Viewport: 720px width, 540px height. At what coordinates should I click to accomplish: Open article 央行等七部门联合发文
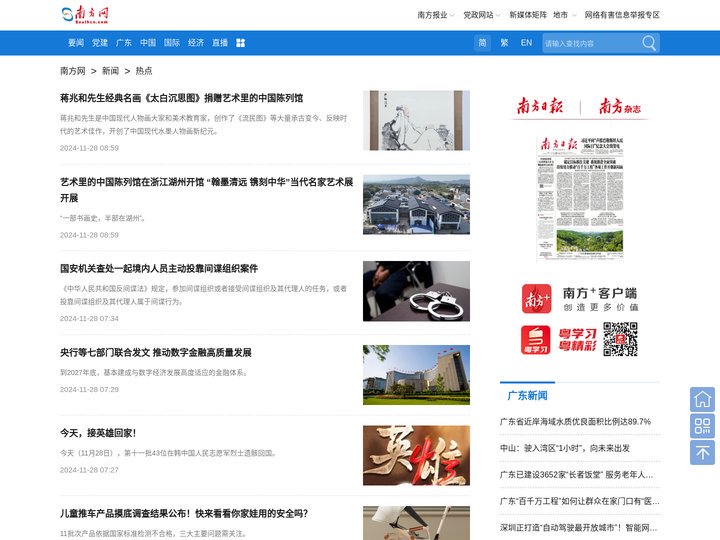pos(156,353)
